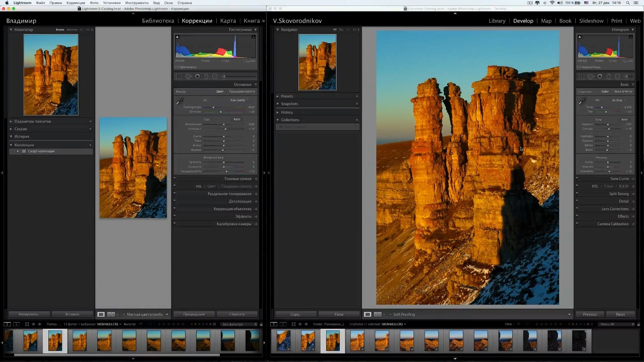Click the loupe view icon in the English toolbar
This screenshot has height=362, width=644.
coord(368,314)
